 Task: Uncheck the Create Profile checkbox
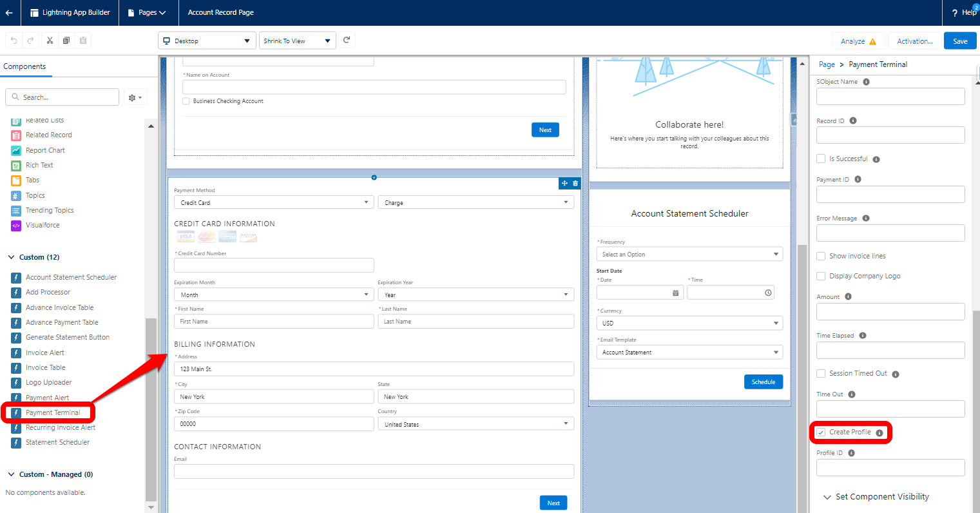(x=821, y=432)
